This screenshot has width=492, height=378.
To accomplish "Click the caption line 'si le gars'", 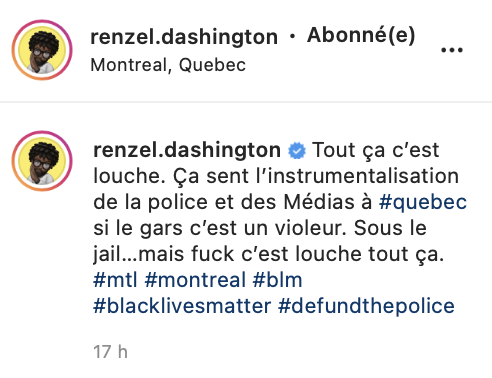I will (260, 228).
